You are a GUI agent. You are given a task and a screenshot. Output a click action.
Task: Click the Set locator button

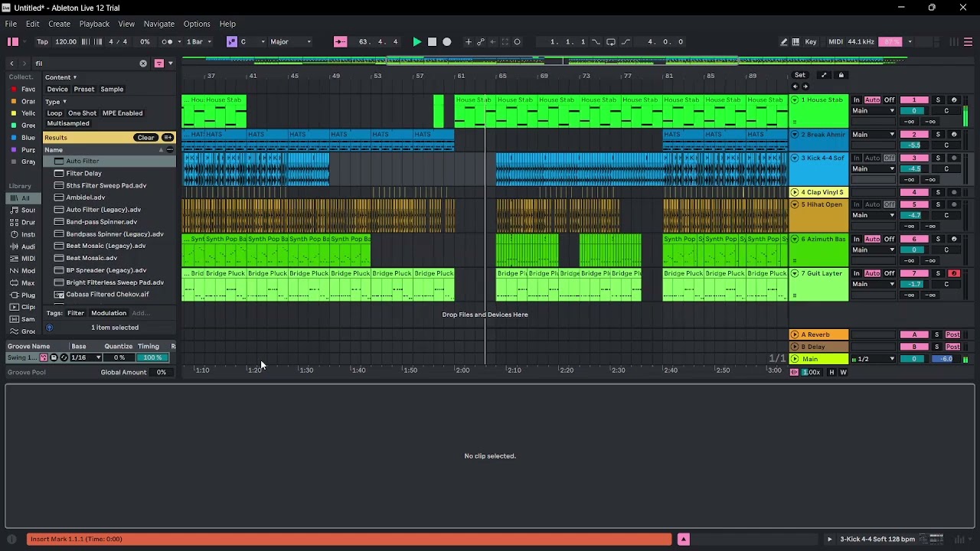coord(800,75)
